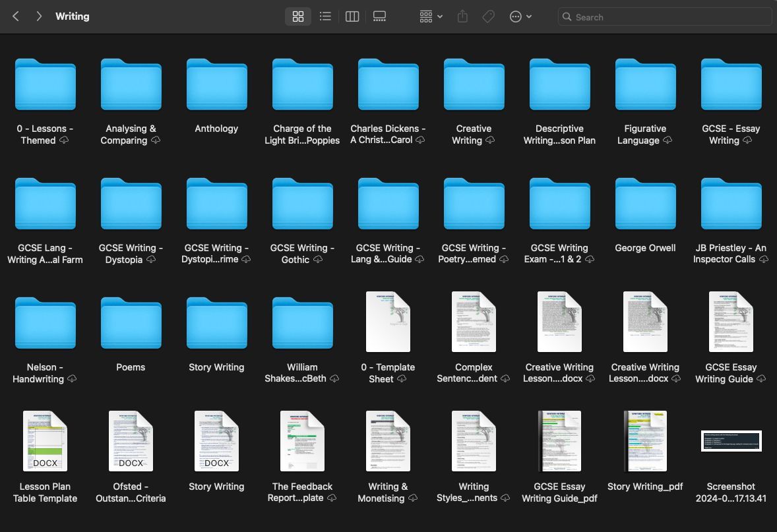Click cloud icon beside 0 - Template Sheet
Screen dimensions: 777x532
[x=402, y=378]
